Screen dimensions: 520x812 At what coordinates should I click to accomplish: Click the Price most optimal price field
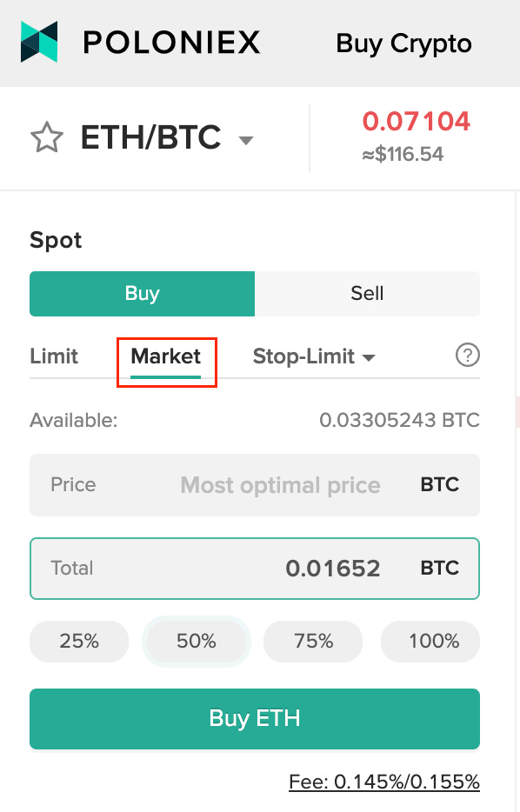(x=255, y=485)
